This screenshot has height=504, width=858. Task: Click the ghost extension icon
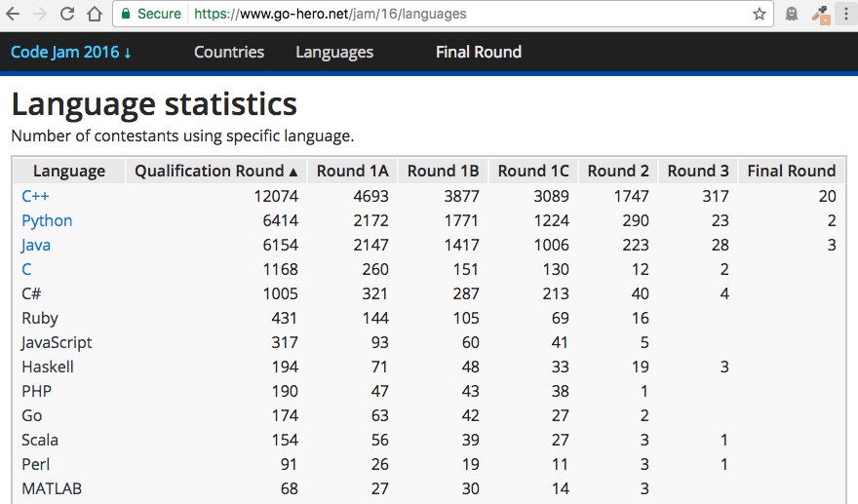tap(792, 14)
